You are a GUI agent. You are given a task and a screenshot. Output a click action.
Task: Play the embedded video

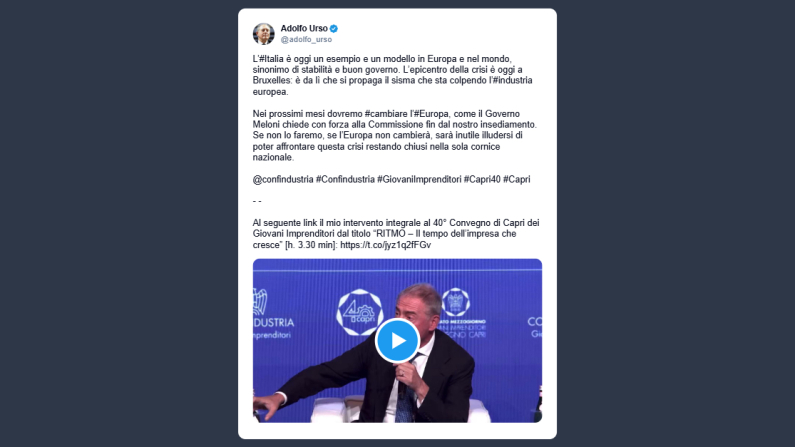coord(397,341)
